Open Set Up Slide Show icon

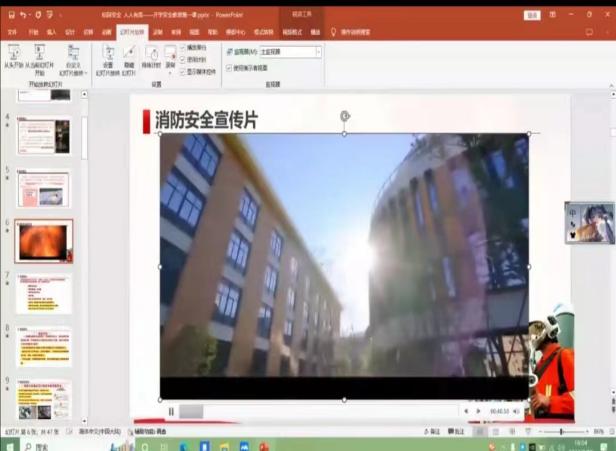[107, 55]
